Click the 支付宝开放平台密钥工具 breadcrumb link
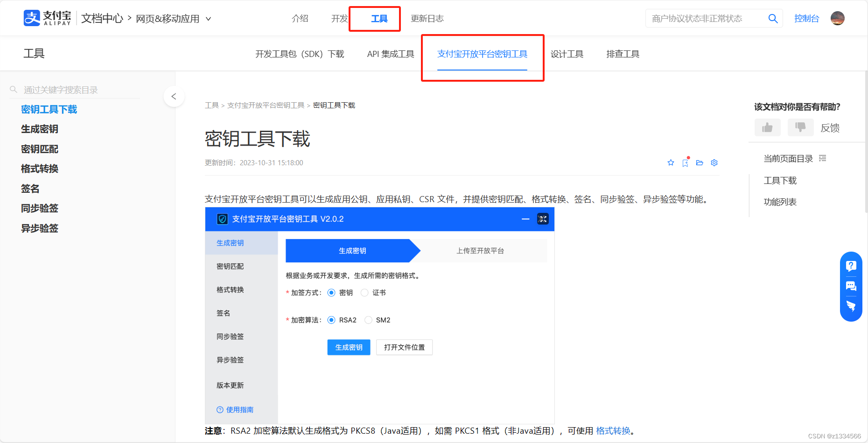The width and height of the screenshot is (868, 443). [x=266, y=105]
